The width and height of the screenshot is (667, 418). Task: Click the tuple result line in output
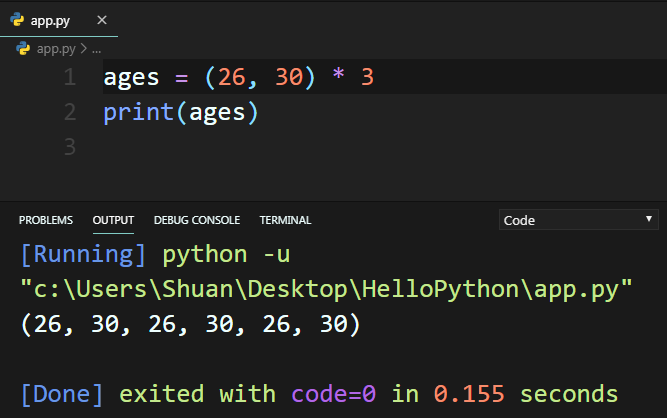[x=191, y=324]
